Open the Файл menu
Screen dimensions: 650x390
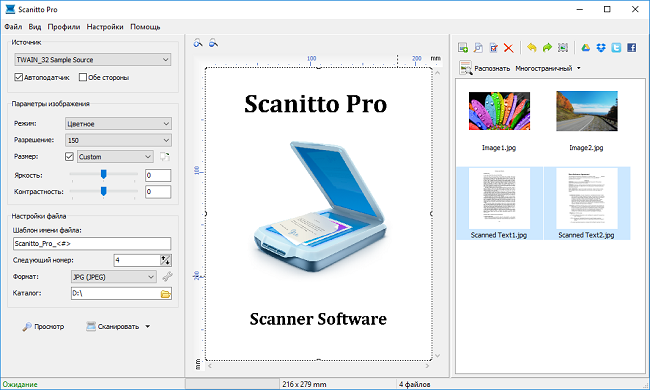point(13,27)
